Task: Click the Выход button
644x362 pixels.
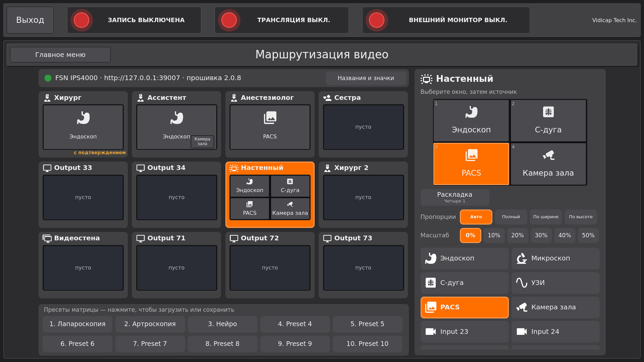Action: tap(30, 20)
